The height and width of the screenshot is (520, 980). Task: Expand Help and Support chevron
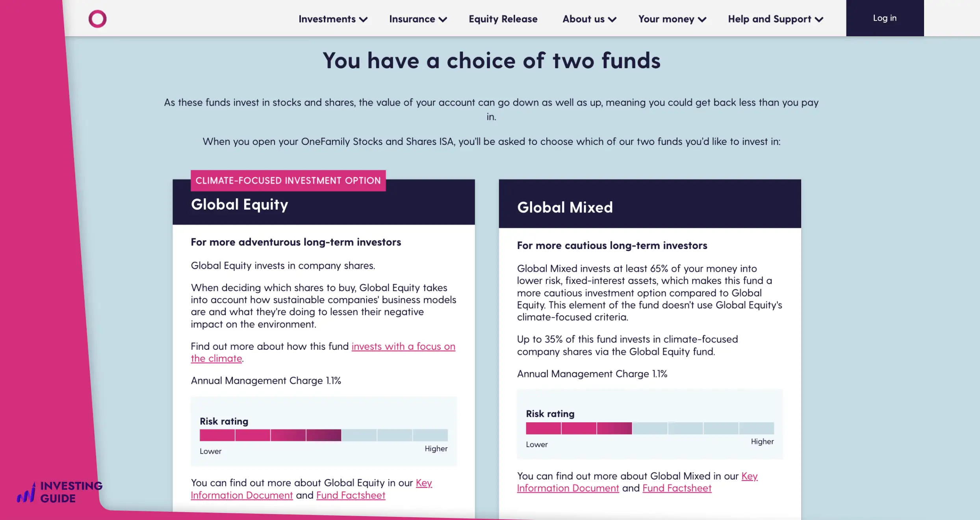click(819, 19)
